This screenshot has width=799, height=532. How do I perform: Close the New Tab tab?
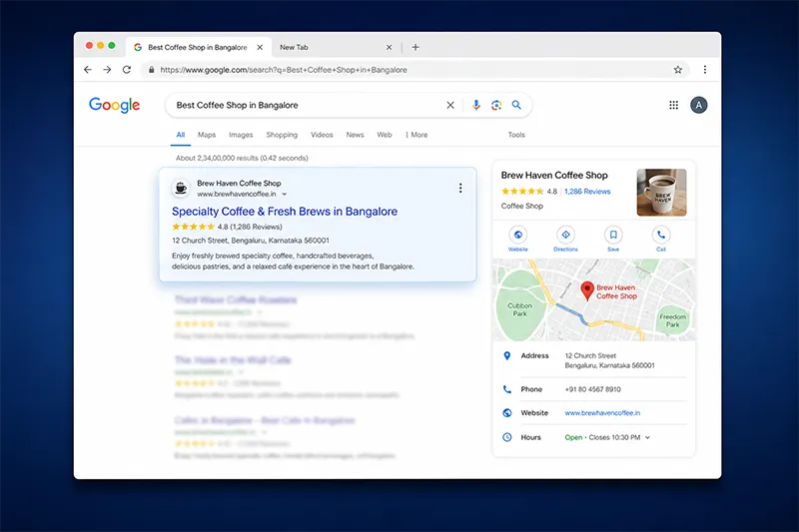(x=389, y=47)
